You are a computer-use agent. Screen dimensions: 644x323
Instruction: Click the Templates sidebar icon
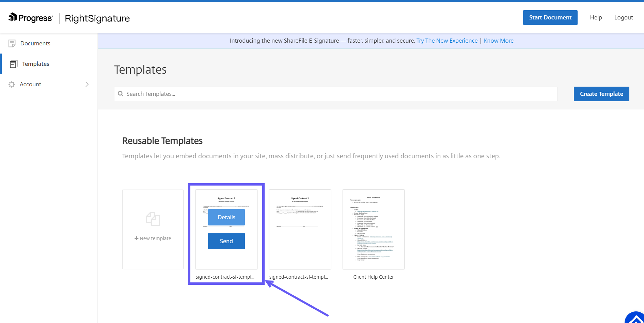coord(14,64)
